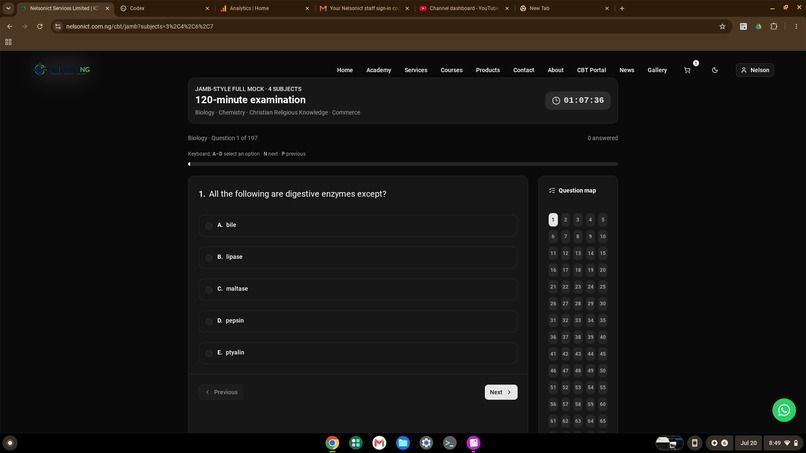The height and width of the screenshot is (453, 806).
Task: Jump to question 43 in question map
Action: pyautogui.click(x=578, y=354)
